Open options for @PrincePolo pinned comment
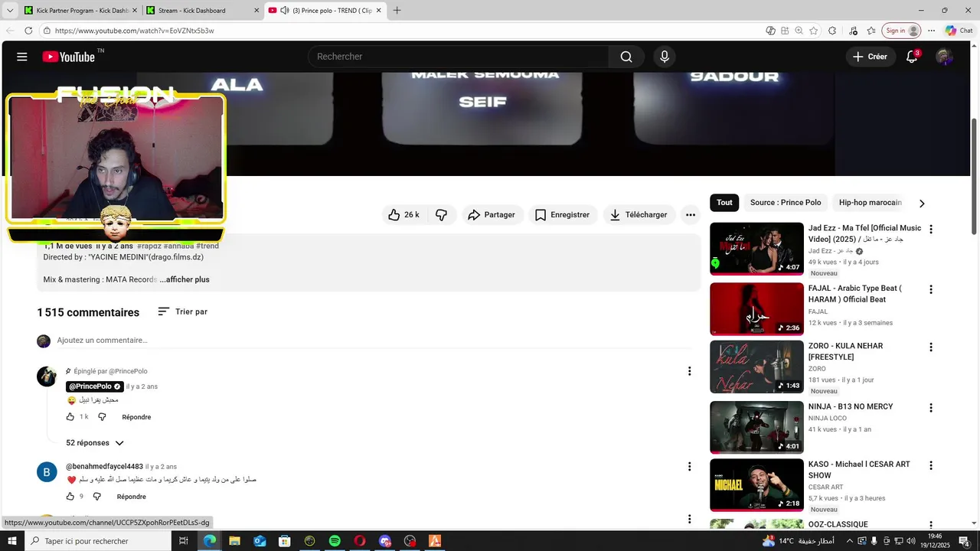This screenshot has width=980, height=551. coord(689,371)
